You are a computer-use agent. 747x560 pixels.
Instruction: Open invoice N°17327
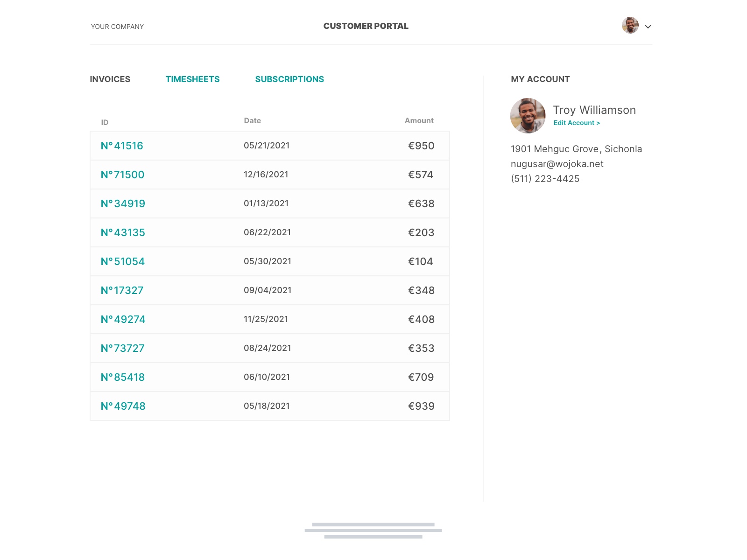(x=122, y=290)
